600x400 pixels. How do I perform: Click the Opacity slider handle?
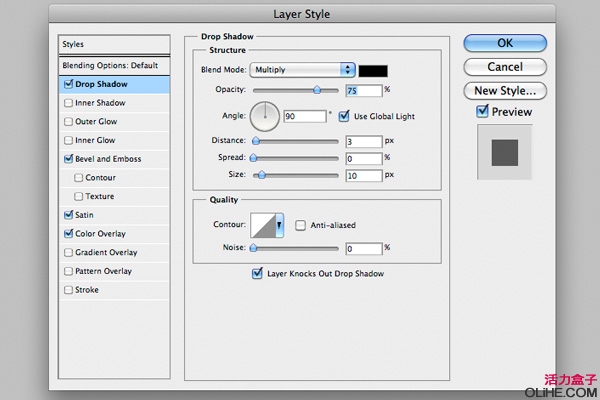coord(317,90)
